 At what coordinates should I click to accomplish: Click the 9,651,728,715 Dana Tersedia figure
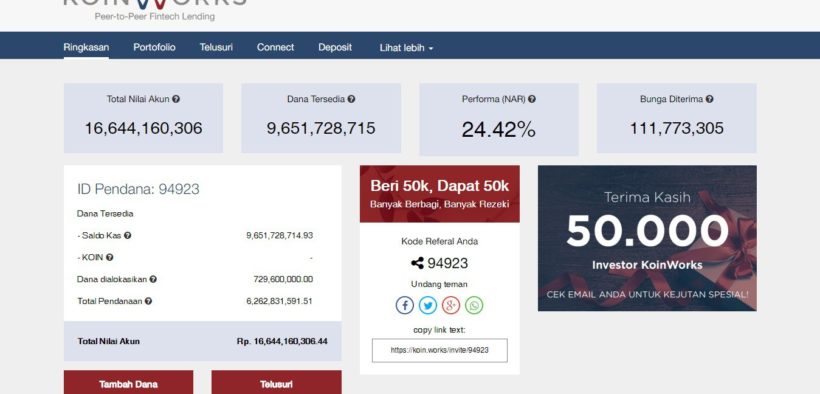coord(321,128)
